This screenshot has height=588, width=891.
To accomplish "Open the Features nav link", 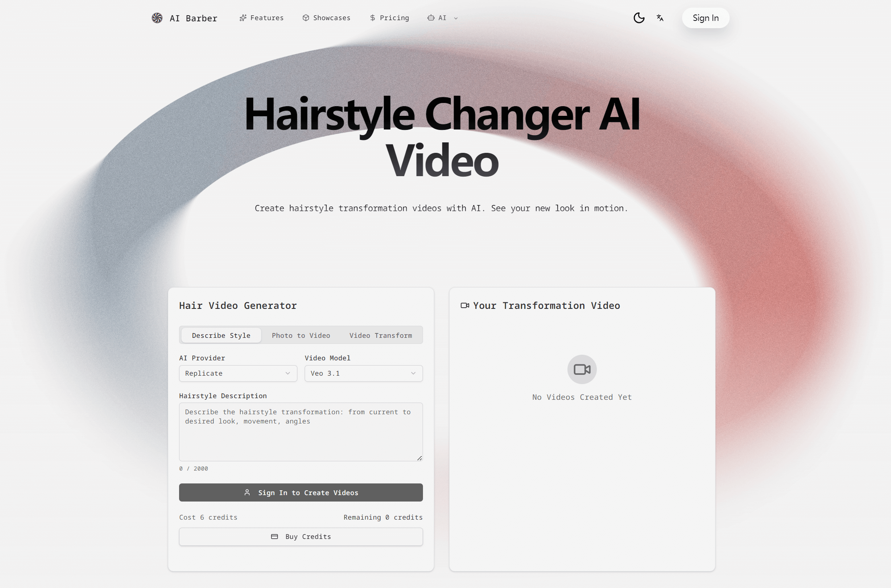I will tap(262, 18).
